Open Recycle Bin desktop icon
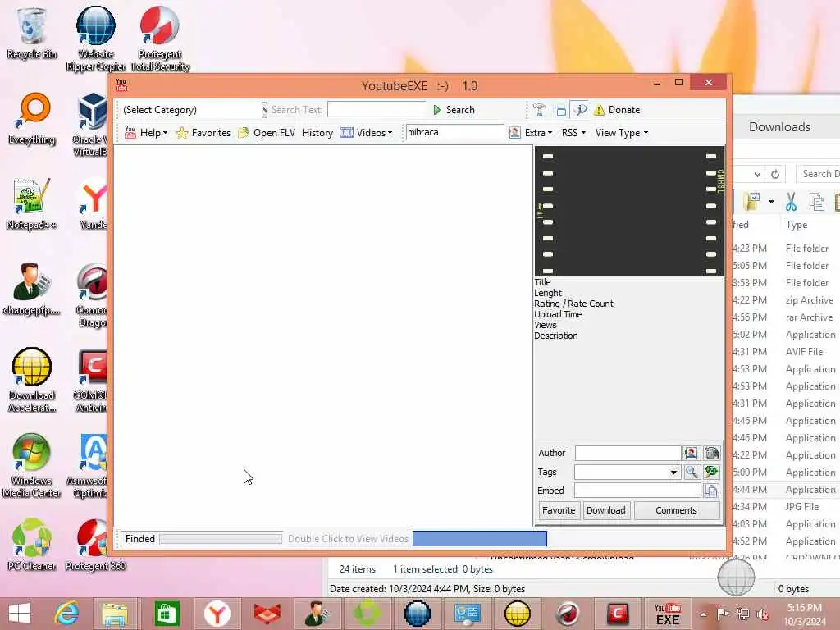The width and height of the screenshot is (840, 630). 32,33
